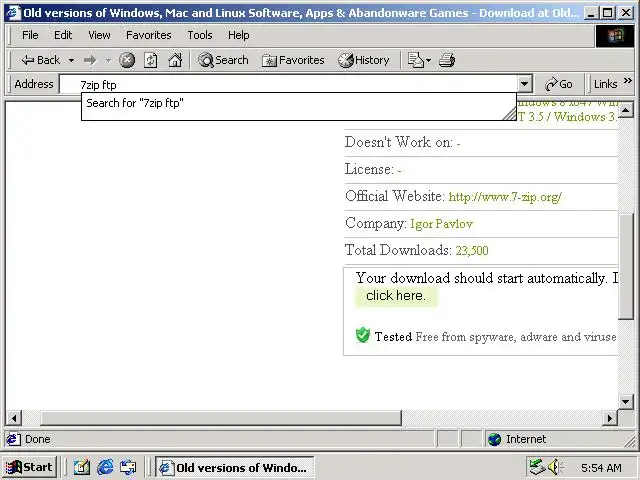The image size is (640, 480).
Task: Click the 'T 3.5 / Windows 3.' green text link
Action: [567, 117]
